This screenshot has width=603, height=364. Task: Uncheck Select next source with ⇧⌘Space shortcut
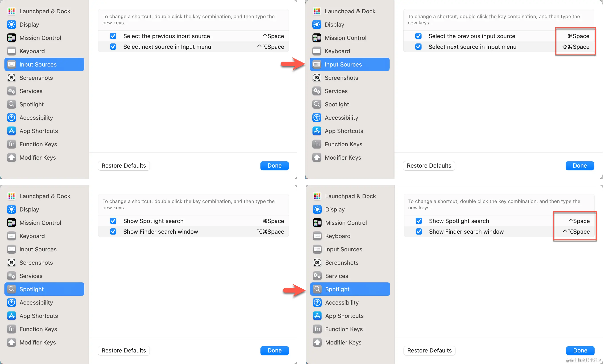click(418, 47)
